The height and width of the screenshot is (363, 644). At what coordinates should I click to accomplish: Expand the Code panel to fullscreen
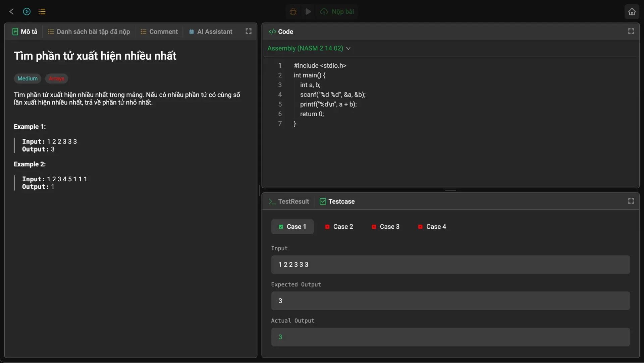pos(631,31)
